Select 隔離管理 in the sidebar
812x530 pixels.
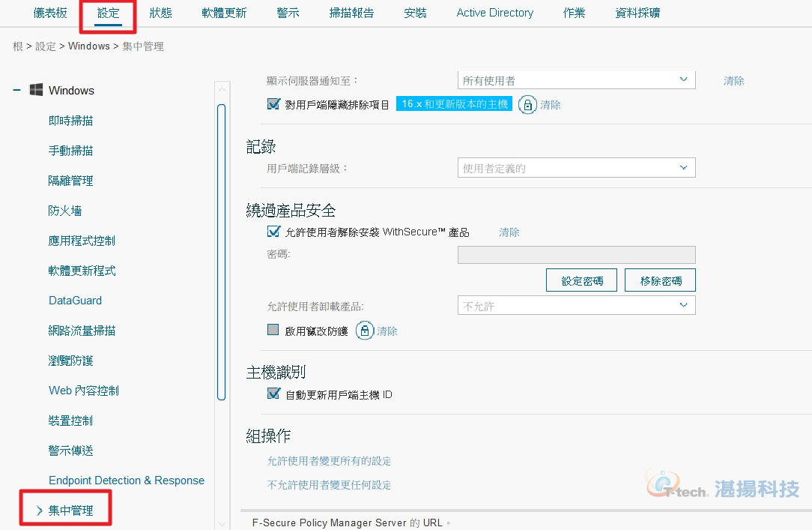click(x=71, y=181)
